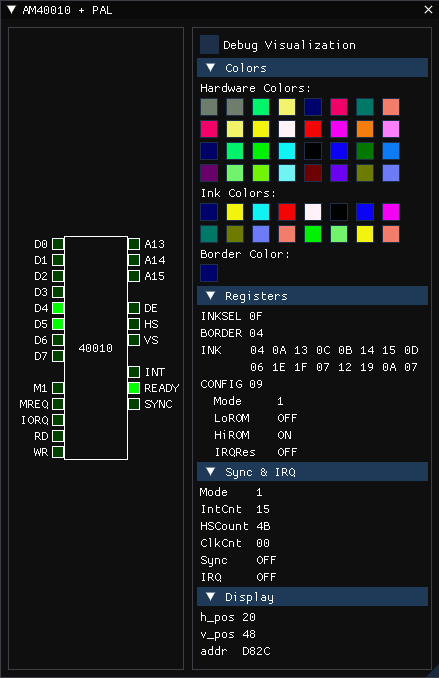
Task: Click the ink value 1E
Action: 279,367
